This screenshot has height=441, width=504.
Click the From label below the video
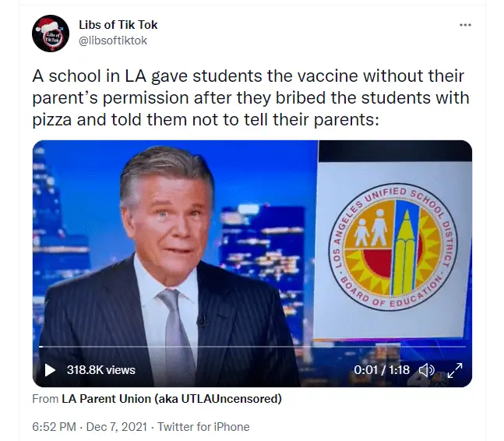click(x=45, y=399)
